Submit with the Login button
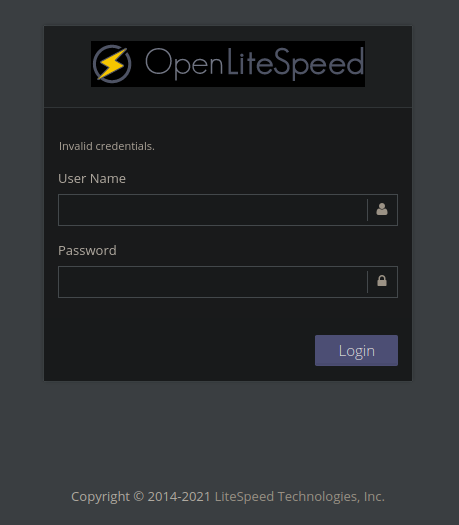 pyautogui.click(x=356, y=351)
